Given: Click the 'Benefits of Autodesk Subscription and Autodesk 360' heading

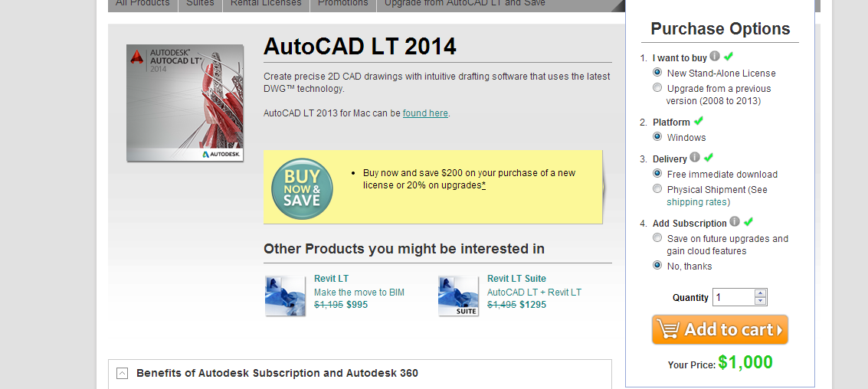Looking at the screenshot, I should (277, 374).
